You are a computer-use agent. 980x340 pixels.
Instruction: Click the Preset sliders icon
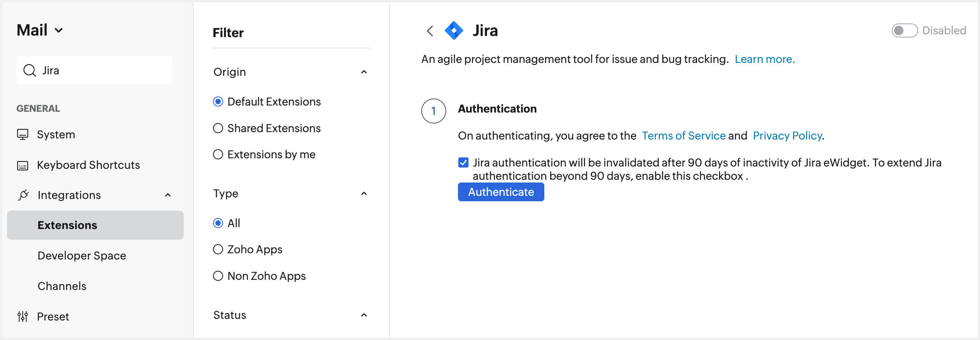23,317
